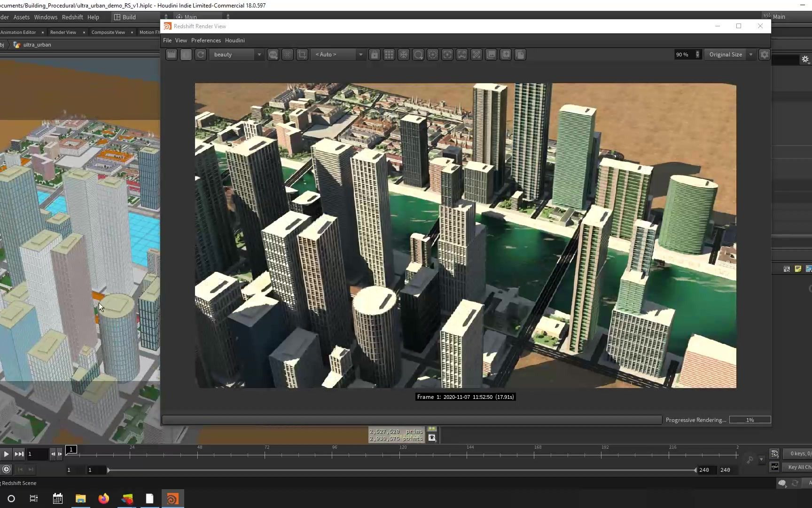Open the Original Size dropdown
This screenshot has width=812, height=508.
(x=730, y=55)
